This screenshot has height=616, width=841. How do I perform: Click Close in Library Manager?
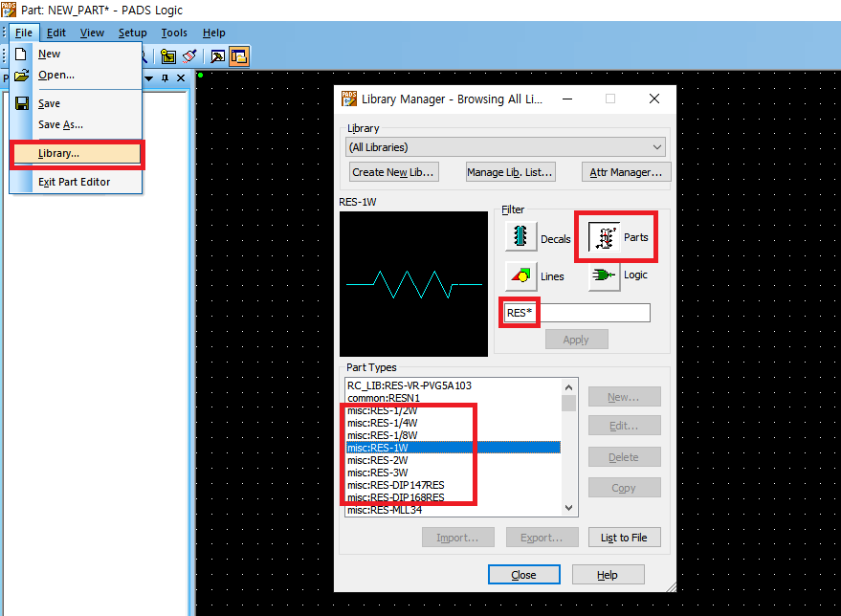(524, 575)
